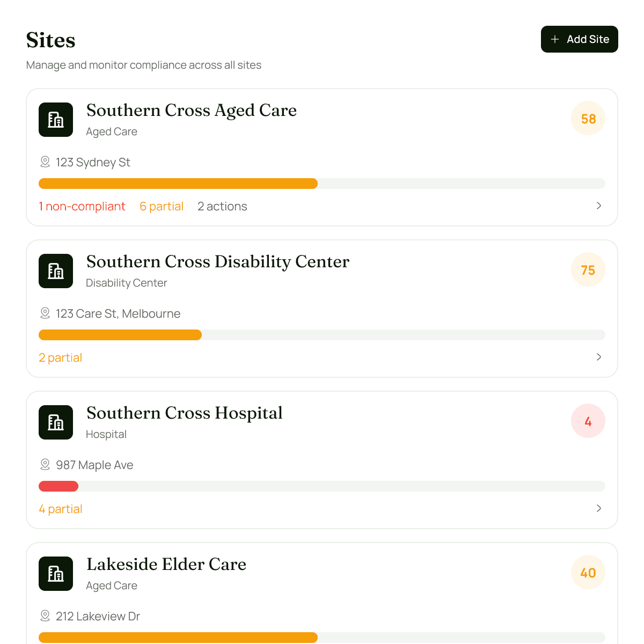Select the 2 actions label
The height and width of the screenshot is (644, 644).
(222, 206)
